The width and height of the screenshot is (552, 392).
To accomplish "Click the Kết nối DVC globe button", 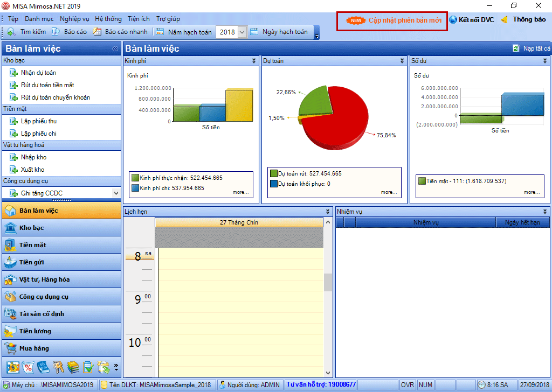I will [x=472, y=20].
